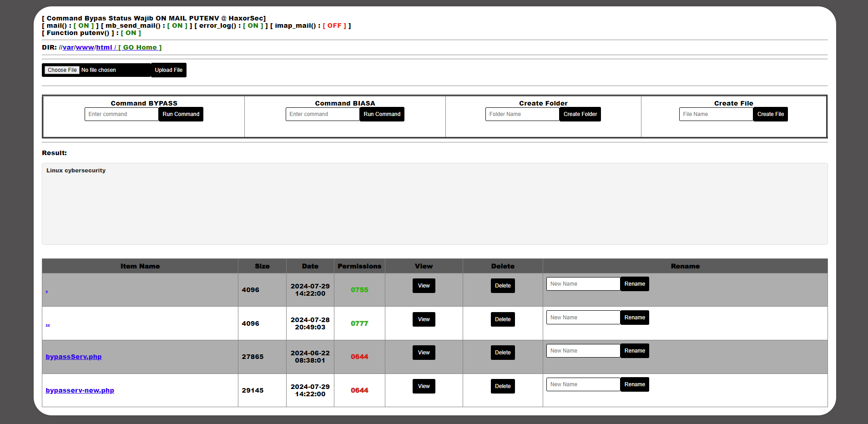Click the Choose File button
Screen dimensions: 868x424
(62, 70)
